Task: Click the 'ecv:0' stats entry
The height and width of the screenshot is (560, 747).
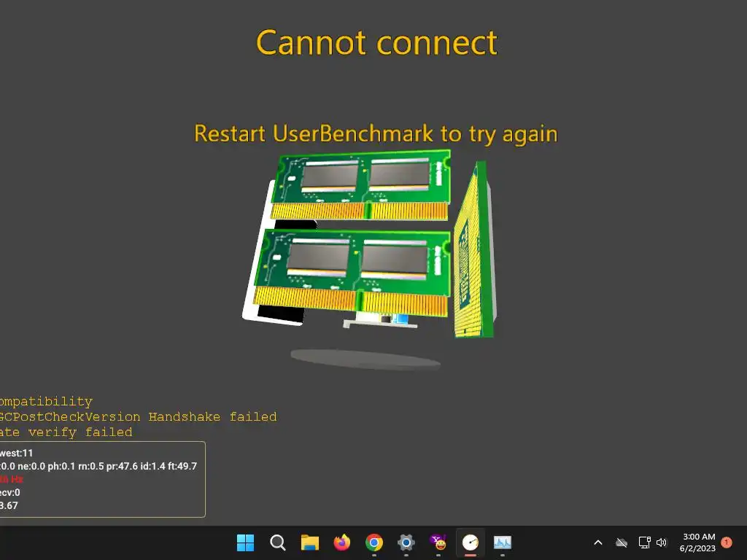Action: 10,492
